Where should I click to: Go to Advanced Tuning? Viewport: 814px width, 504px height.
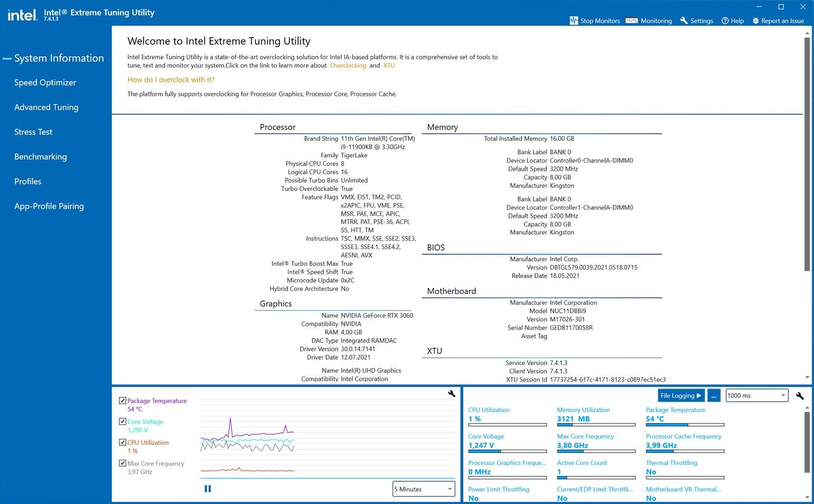click(46, 107)
